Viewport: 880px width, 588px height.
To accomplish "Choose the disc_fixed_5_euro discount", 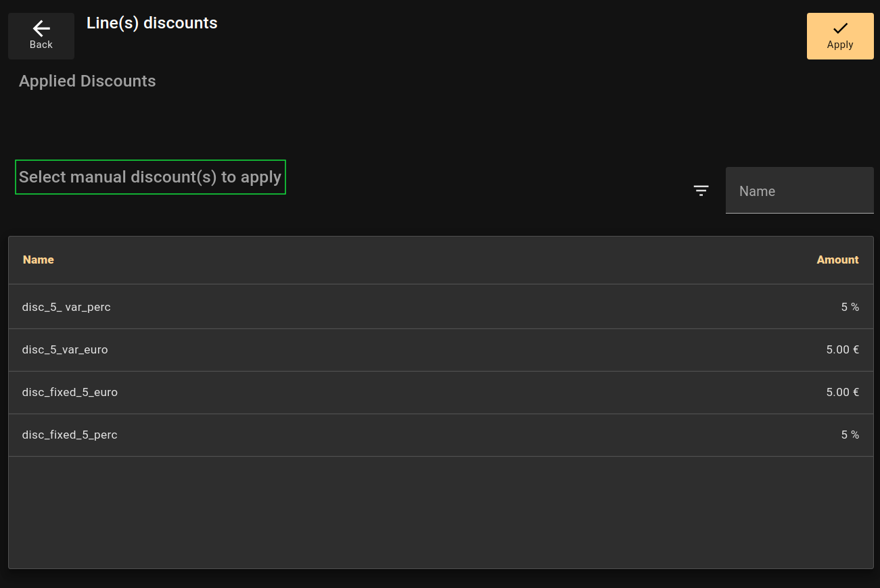I will pyautogui.click(x=70, y=392).
